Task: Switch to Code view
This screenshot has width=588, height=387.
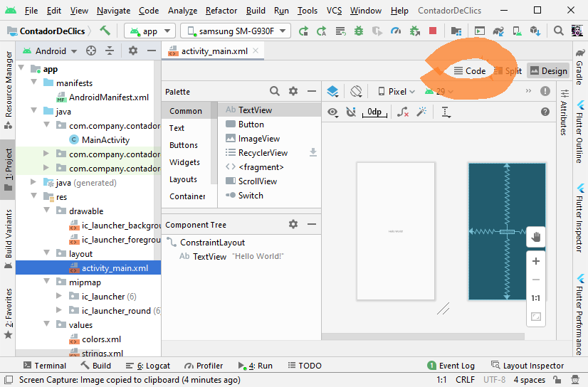Action: point(470,70)
